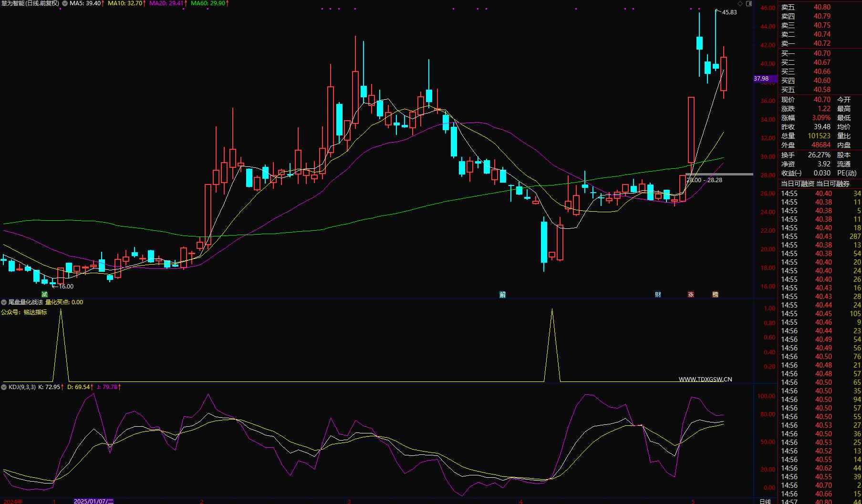
Task: Expand the 慧为智能 main chart indicator menu
Action: [x=64, y=3]
